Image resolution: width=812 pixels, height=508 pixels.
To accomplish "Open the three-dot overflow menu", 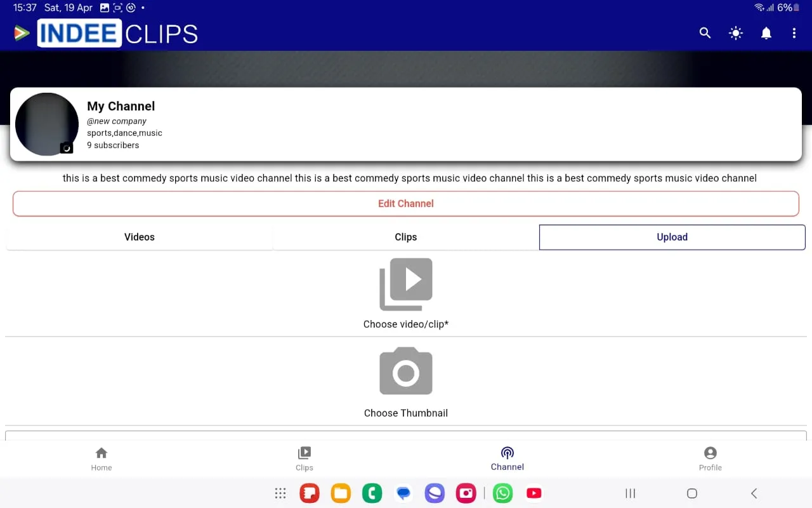I will click(794, 33).
